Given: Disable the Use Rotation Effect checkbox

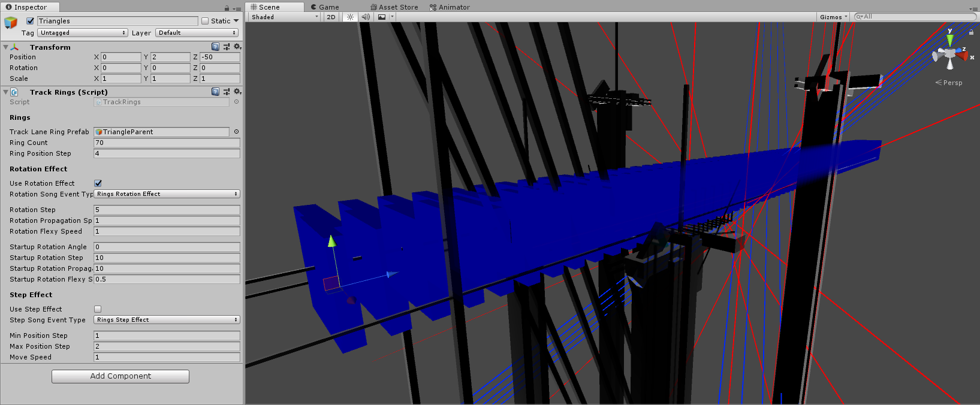Looking at the screenshot, I should [98, 183].
